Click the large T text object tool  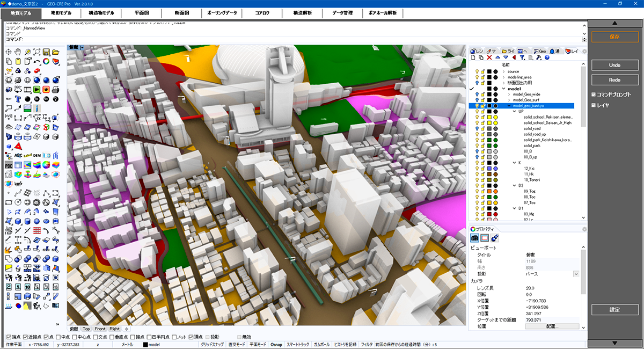tap(18, 99)
